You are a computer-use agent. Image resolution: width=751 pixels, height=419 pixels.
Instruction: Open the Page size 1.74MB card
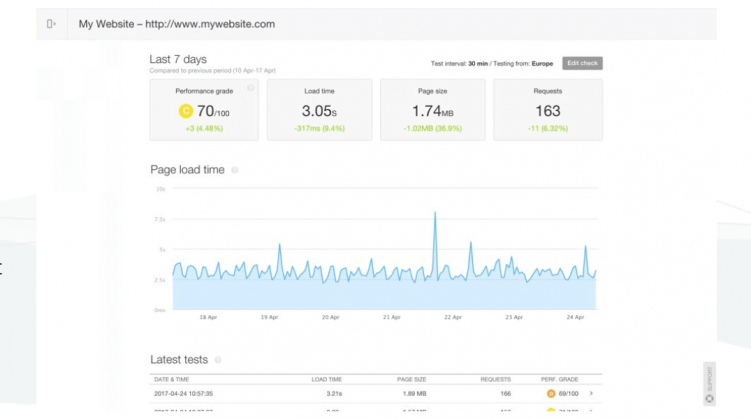pos(432,109)
